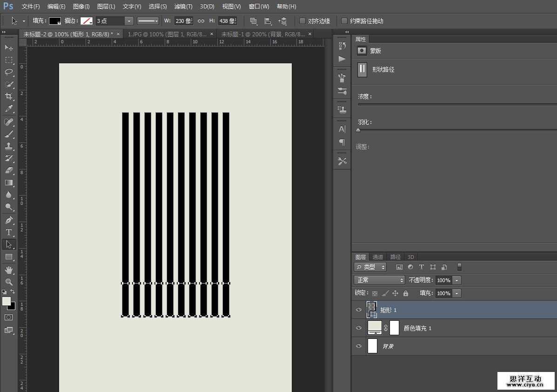Select the Hand tool
Screen dimensions: 557x392
(x=9, y=270)
